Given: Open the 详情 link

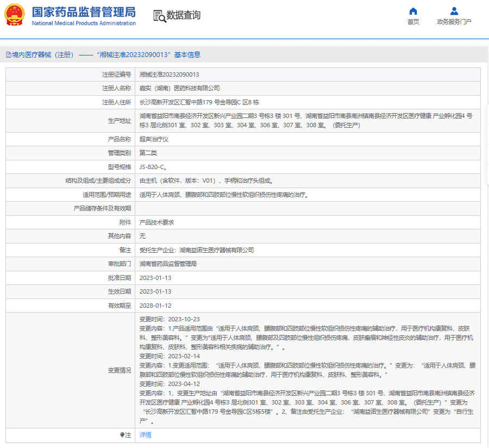Looking at the screenshot, I should tap(145, 435).
